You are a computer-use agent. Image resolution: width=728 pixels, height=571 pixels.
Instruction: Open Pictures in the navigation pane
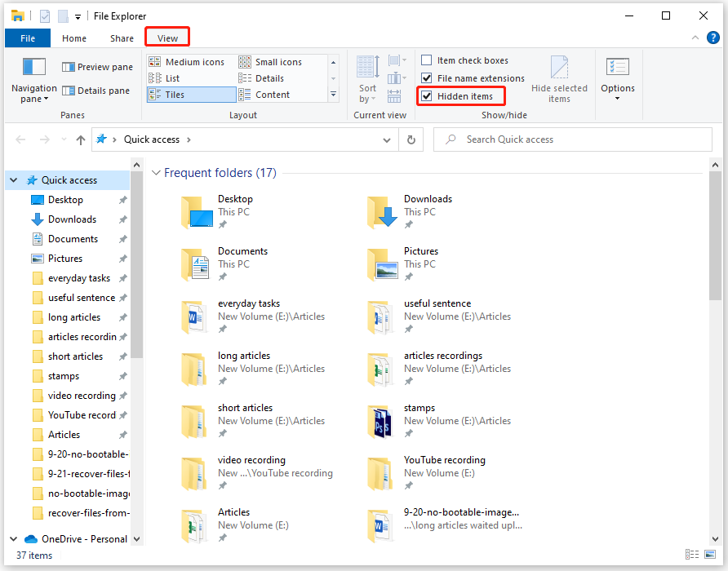pos(65,259)
